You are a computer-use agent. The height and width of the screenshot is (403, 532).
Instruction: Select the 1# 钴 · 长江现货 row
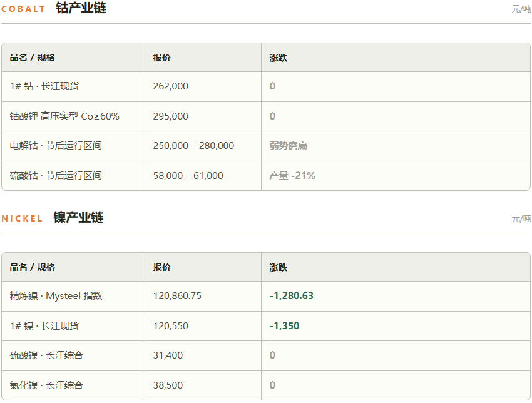pyautogui.click(x=265, y=86)
